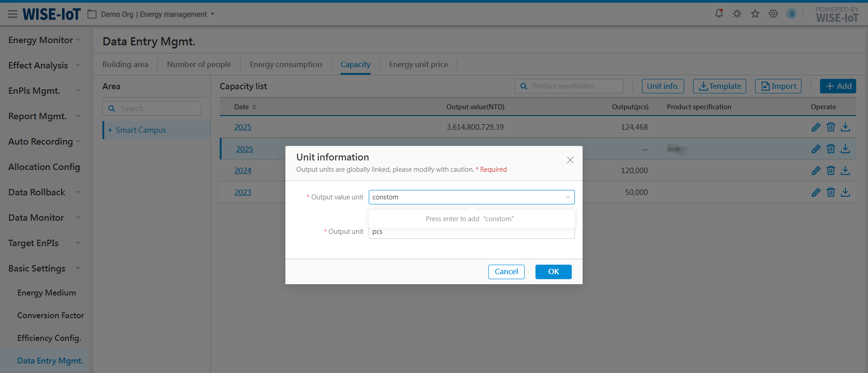Click the notification bell icon
The height and width of the screenshot is (373, 868).
[719, 14]
